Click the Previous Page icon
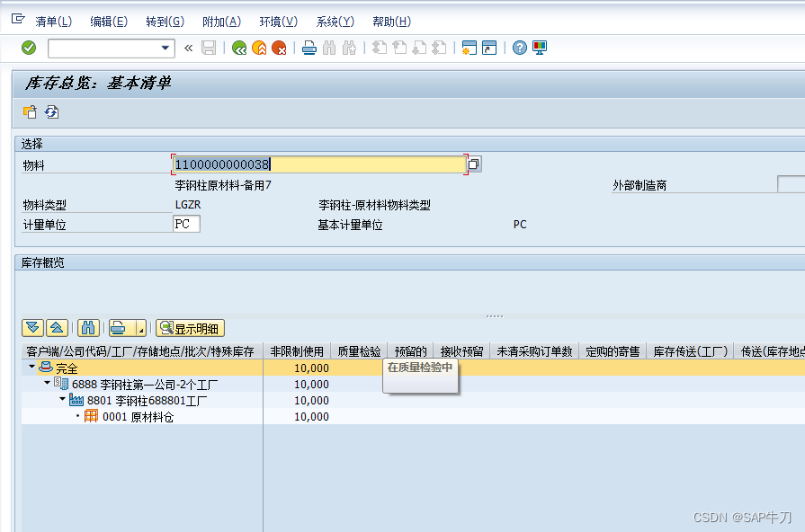The height and width of the screenshot is (532, 805). click(399, 49)
